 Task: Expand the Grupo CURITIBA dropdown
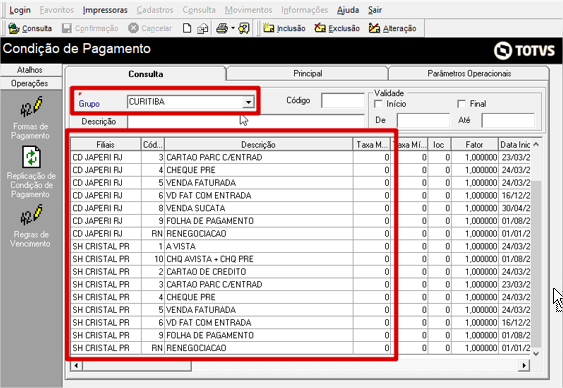pos(248,102)
